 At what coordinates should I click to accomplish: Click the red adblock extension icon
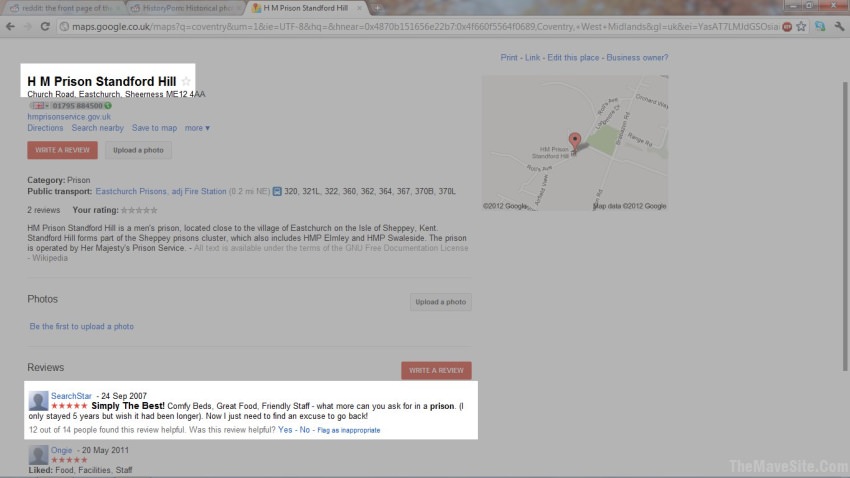[787, 27]
